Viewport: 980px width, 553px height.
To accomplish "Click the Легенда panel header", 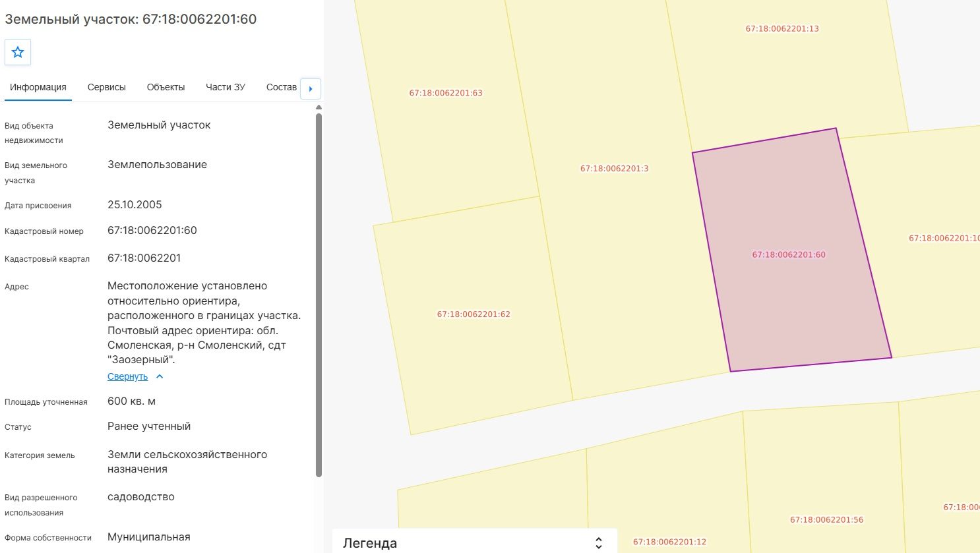I will (475, 542).
